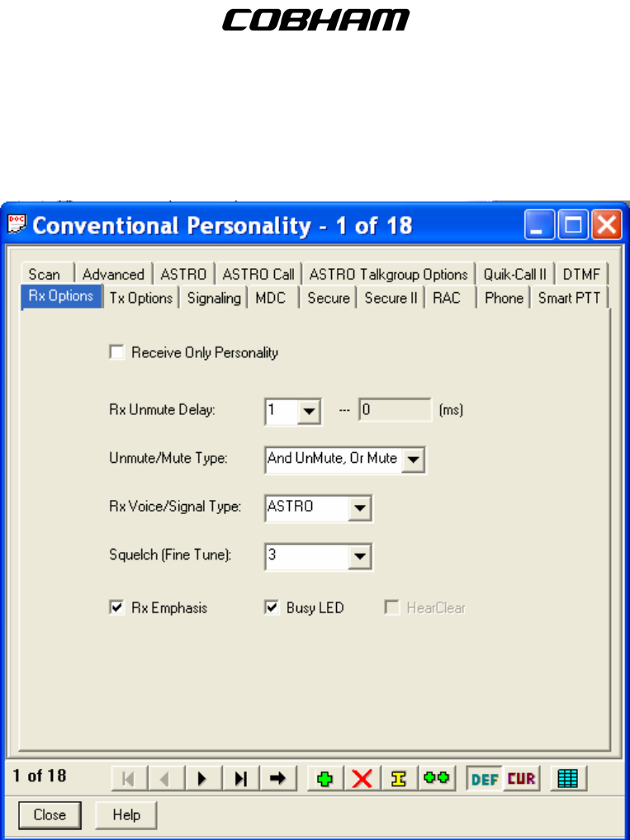Switch to ASTRO Talkgroup Options tab
The height and width of the screenshot is (840, 630).
(x=389, y=274)
